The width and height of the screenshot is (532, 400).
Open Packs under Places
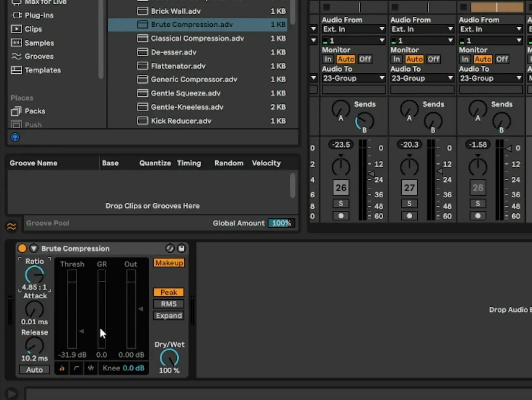click(x=28, y=111)
